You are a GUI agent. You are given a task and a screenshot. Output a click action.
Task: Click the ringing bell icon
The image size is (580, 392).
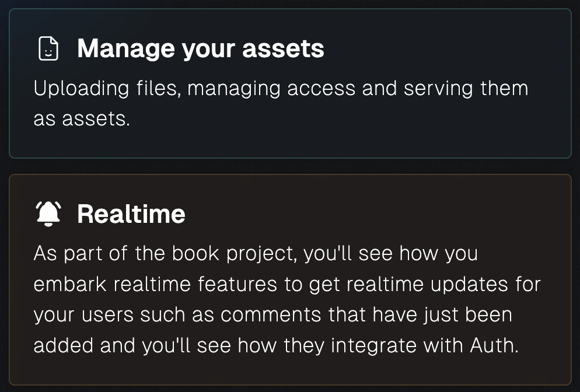coord(48,213)
